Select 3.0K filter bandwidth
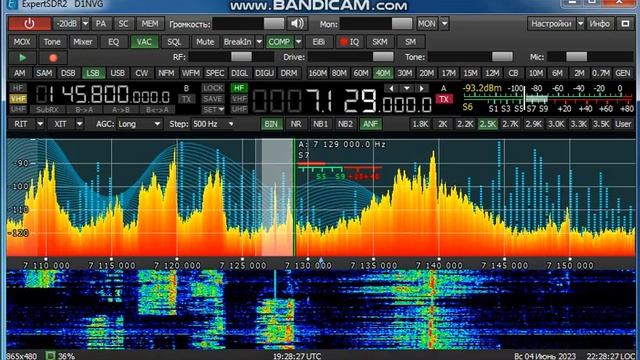 point(556,124)
